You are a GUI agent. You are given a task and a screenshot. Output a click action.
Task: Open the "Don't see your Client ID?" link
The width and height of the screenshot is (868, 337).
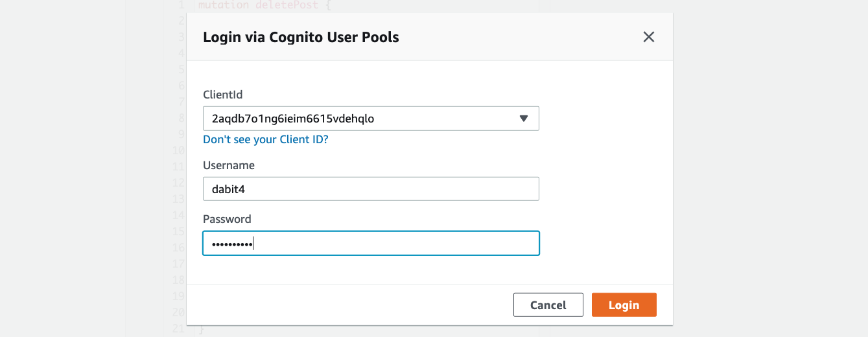point(266,139)
